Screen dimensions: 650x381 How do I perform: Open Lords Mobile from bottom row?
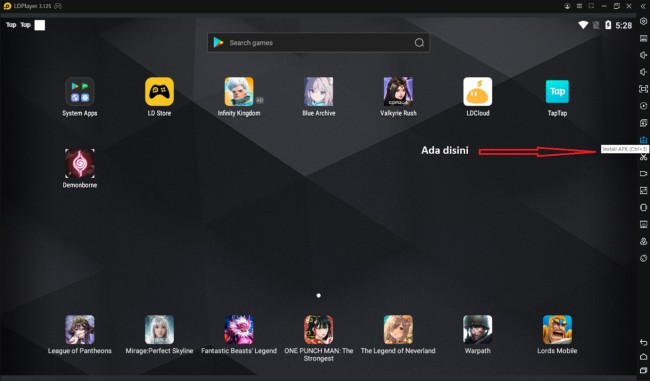[557, 335]
